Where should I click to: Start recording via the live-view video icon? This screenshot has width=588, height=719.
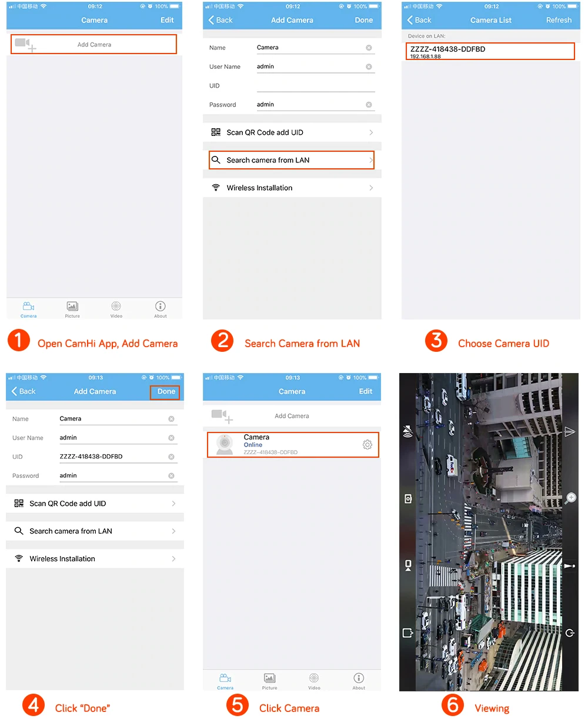(x=408, y=565)
